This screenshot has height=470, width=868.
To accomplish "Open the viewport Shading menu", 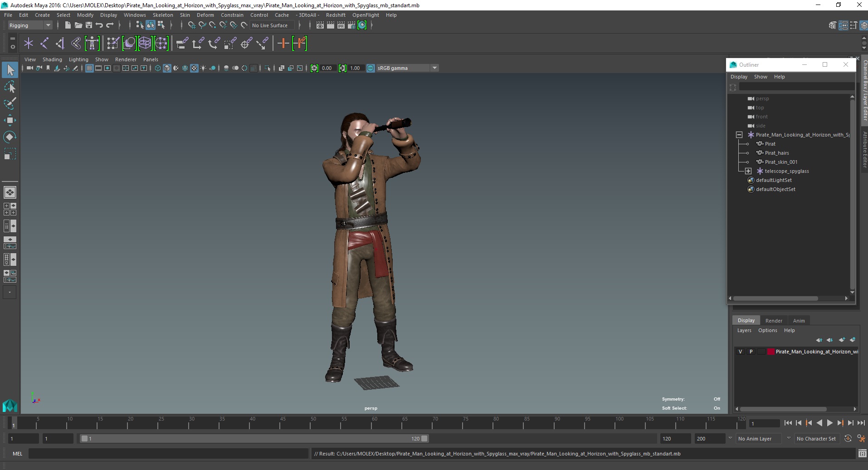I will tap(52, 59).
